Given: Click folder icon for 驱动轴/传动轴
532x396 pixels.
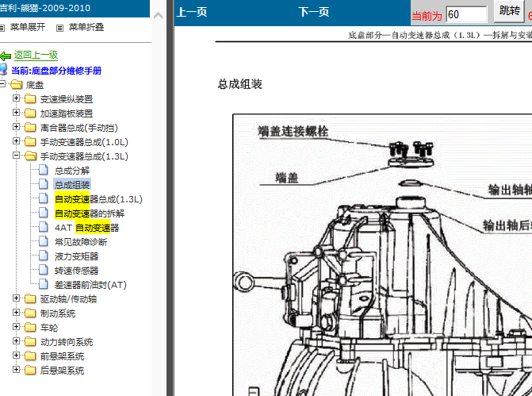Looking at the screenshot, I should [x=30, y=299].
